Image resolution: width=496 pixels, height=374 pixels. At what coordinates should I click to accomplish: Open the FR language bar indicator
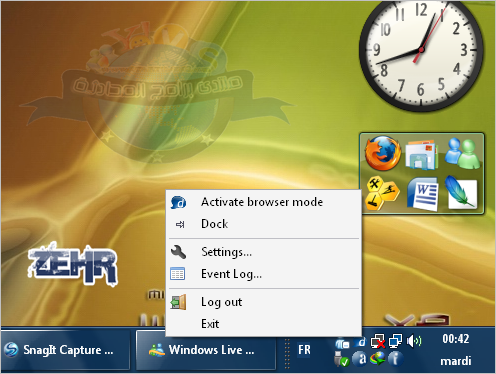coord(304,350)
